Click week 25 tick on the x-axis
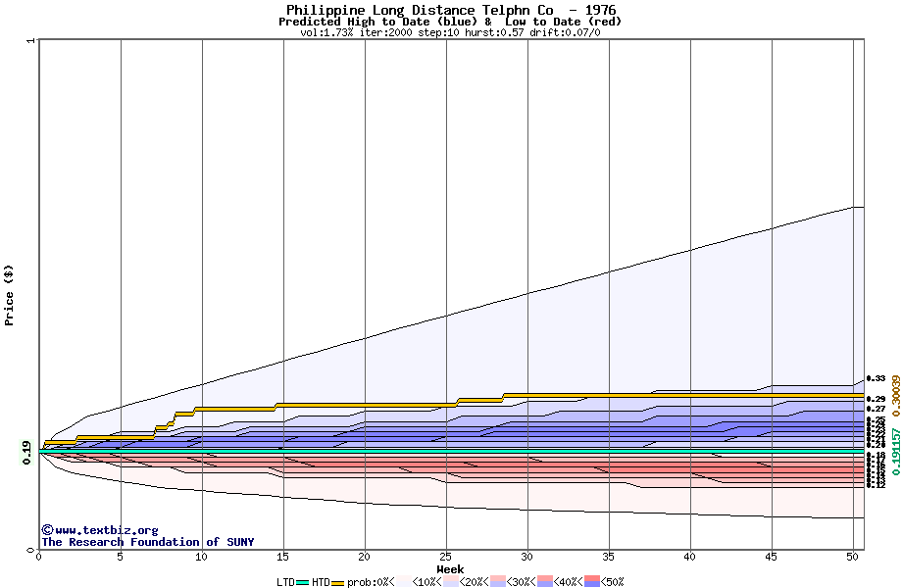Screen dimensions: 902x588 [x=446, y=557]
